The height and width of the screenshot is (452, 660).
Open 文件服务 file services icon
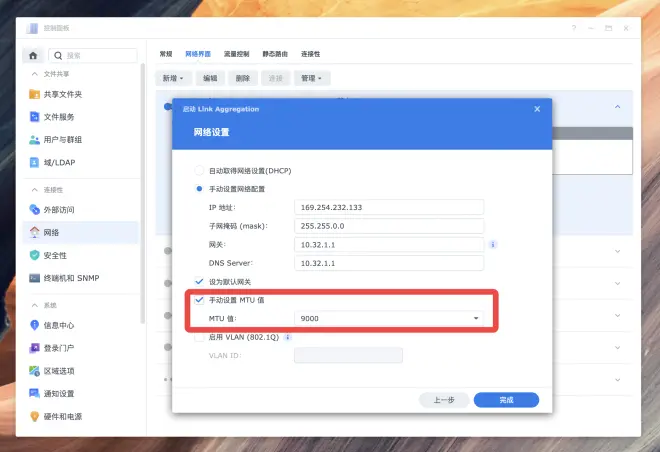pyautogui.click(x=35, y=117)
